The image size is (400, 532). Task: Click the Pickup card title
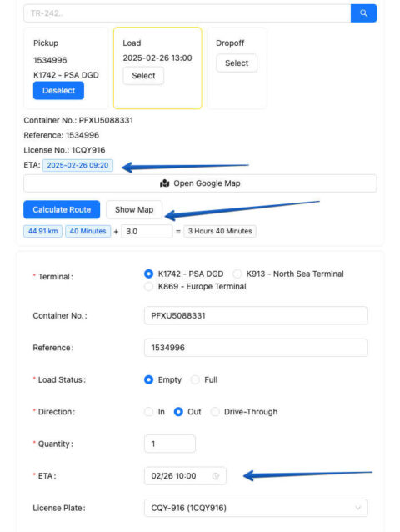coord(46,43)
